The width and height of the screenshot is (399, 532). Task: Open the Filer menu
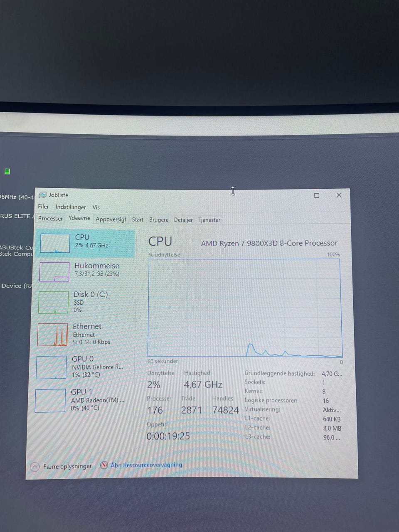tap(43, 207)
